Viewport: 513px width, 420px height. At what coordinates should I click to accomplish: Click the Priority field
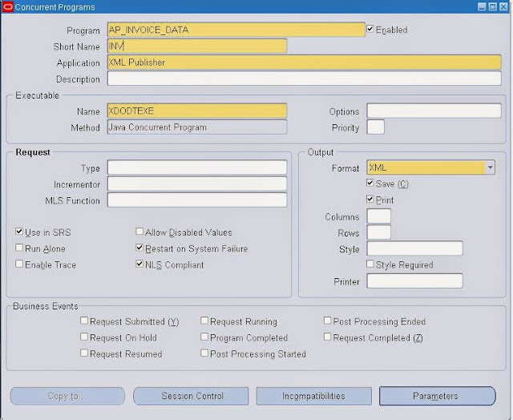point(376,127)
